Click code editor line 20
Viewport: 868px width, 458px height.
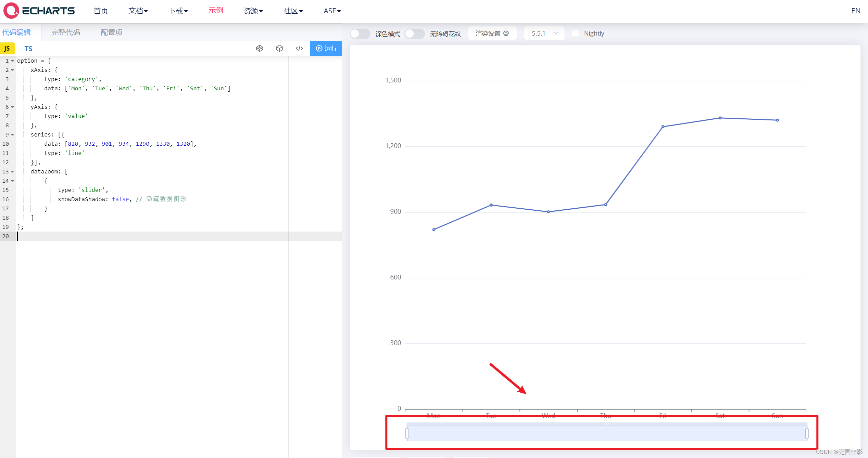pos(137,236)
